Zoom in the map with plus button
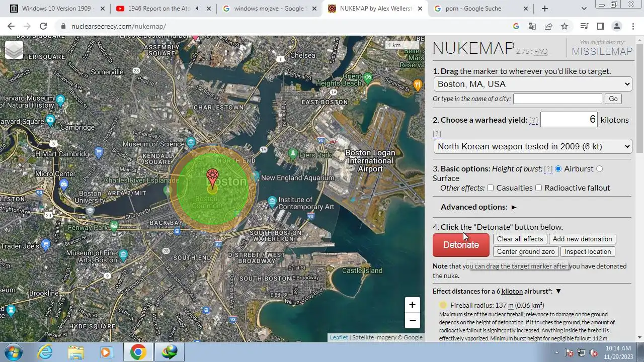Image resolution: width=644 pixels, height=362 pixels. pyautogui.click(x=412, y=305)
